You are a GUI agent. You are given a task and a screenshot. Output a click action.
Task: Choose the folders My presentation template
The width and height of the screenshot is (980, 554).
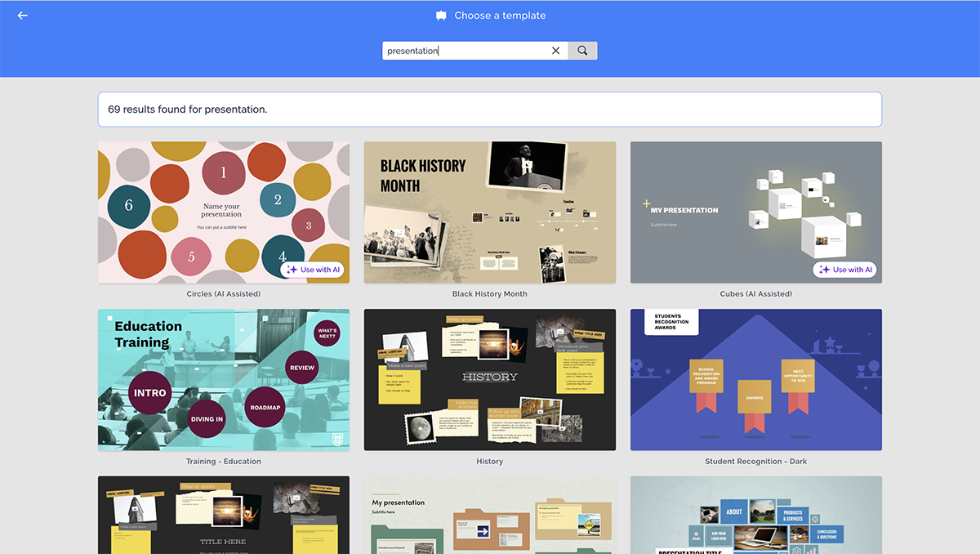490,515
